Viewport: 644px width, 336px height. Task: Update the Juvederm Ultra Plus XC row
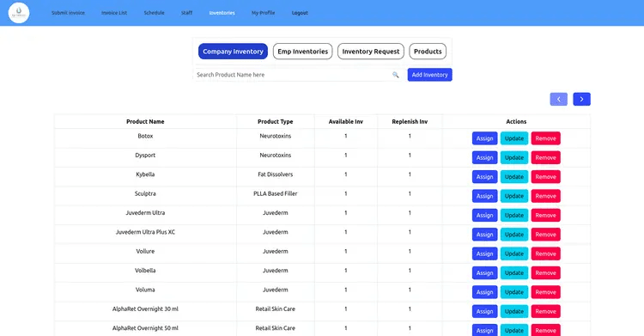click(x=514, y=235)
